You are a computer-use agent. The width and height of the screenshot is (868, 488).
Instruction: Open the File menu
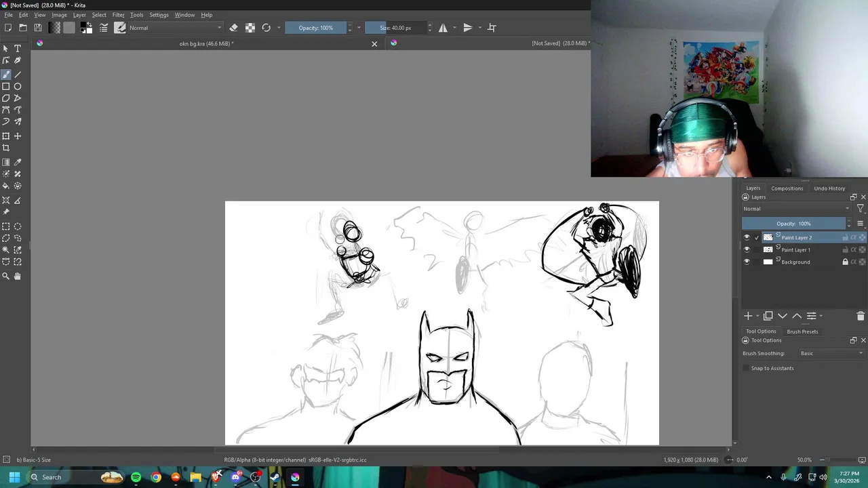coord(9,15)
